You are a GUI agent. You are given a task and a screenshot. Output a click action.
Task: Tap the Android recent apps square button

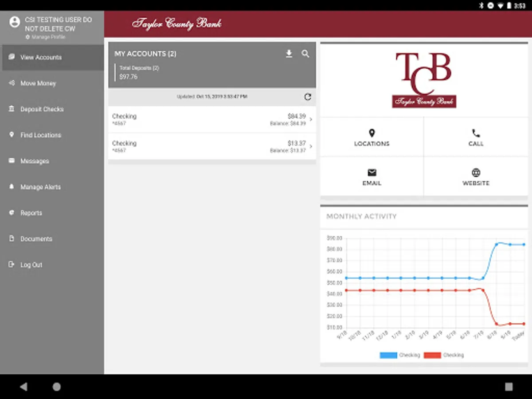coord(509,387)
